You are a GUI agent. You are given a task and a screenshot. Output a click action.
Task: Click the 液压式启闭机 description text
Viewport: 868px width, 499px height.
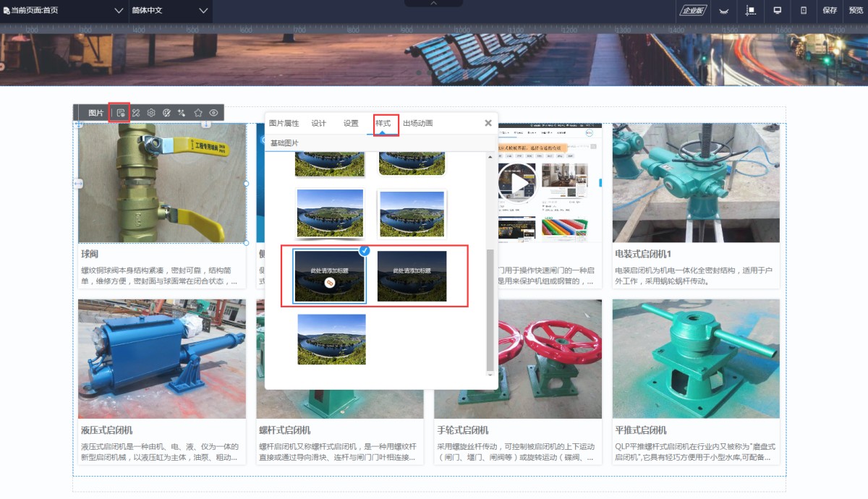161,452
